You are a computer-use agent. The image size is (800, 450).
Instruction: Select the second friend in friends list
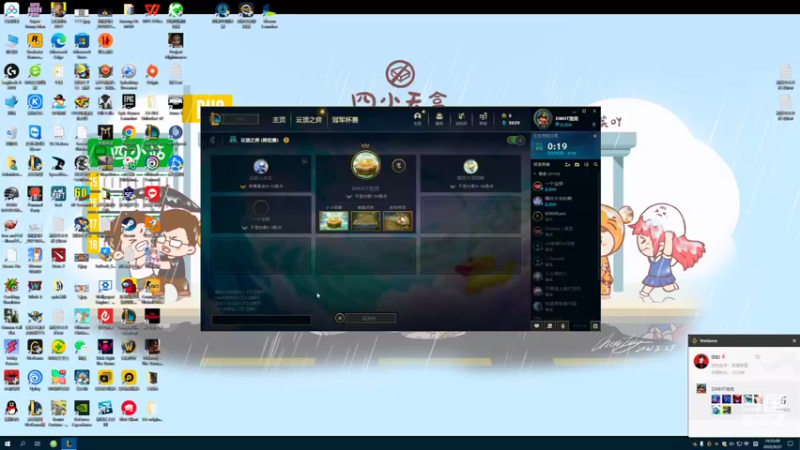(564, 201)
